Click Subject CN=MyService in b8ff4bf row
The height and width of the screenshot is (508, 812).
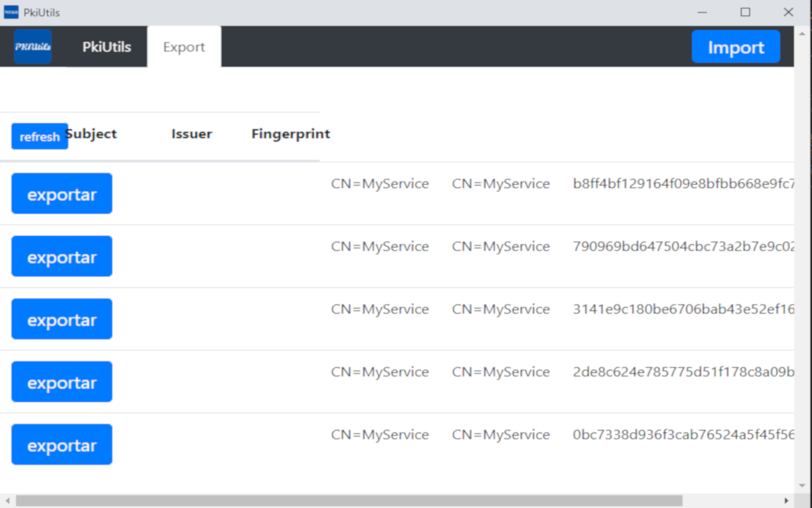[x=380, y=184]
